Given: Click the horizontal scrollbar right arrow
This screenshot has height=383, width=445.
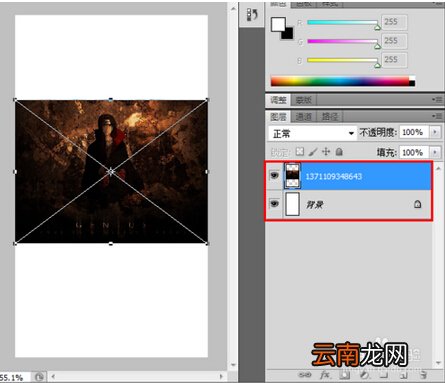Looking at the screenshot, I should pos(221,377).
